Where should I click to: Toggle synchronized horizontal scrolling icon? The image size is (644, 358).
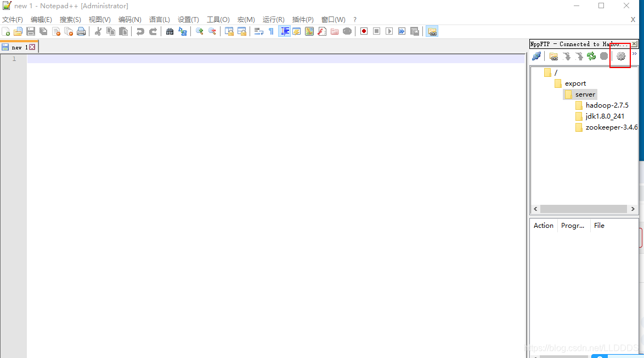tap(242, 31)
